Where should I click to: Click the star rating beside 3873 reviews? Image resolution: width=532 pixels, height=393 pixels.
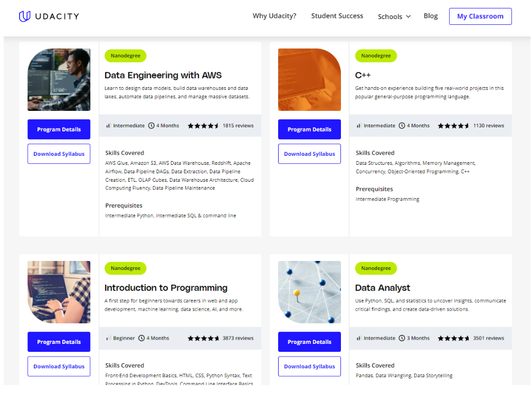(x=203, y=338)
